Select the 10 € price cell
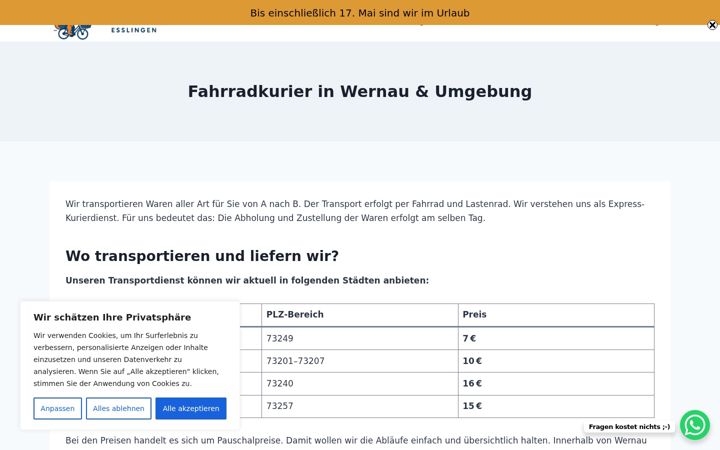This screenshot has width=720, height=450. pos(556,361)
